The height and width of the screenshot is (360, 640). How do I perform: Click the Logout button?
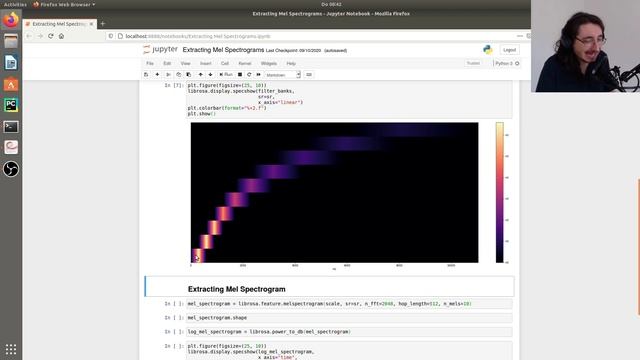(x=509, y=50)
